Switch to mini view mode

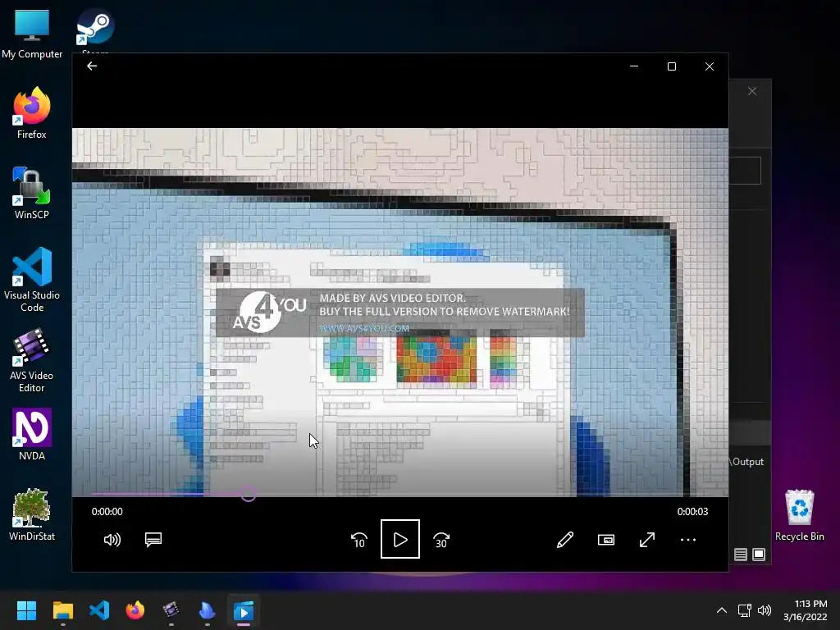point(606,540)
